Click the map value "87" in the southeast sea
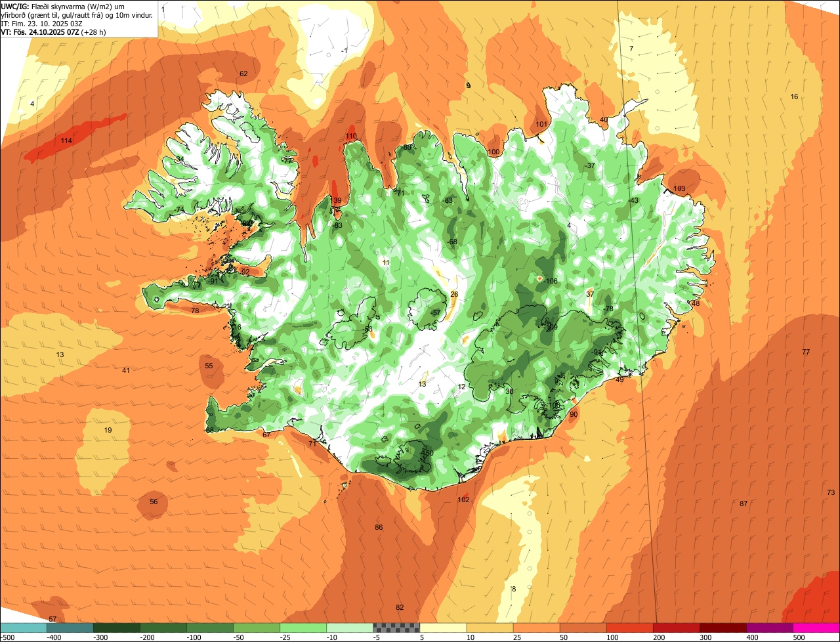This screenshot has width=840, height=642. click(x=744, y=504)
